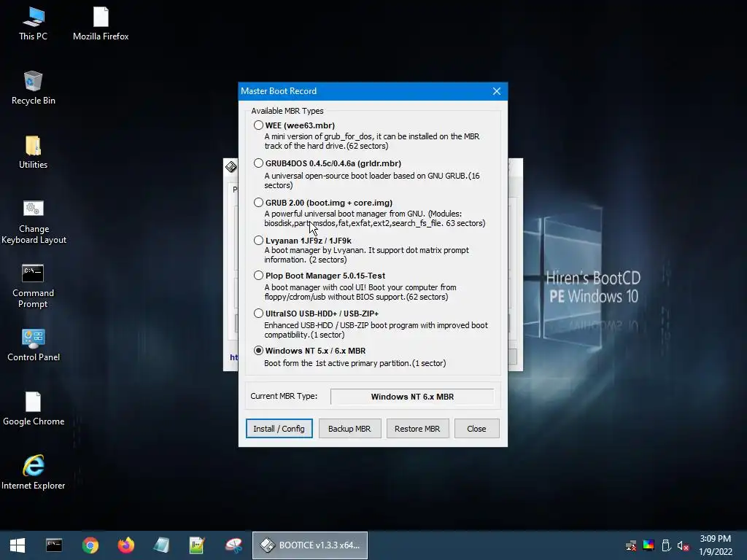Open the Recycle Bin desktop icon
The image size is (747, 560).
coord(34,87)
